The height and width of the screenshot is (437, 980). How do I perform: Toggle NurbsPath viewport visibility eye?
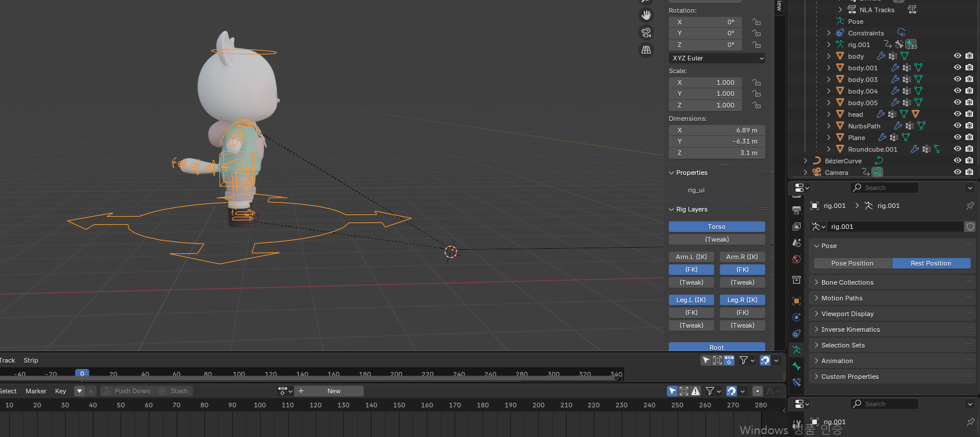pos(957,126)
